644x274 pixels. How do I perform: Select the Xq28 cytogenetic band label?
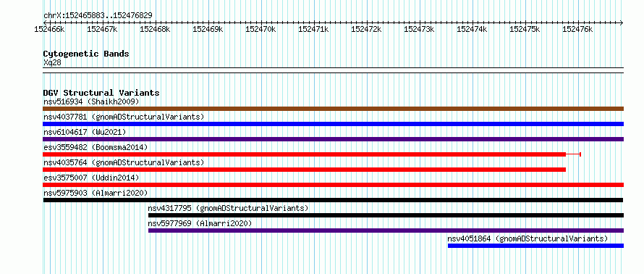52,62
